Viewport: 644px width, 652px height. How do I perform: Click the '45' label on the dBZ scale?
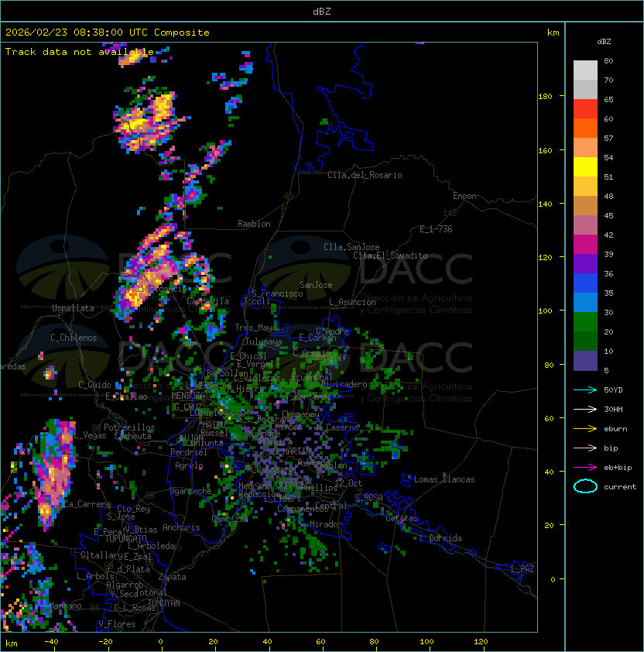click(608, 215)
